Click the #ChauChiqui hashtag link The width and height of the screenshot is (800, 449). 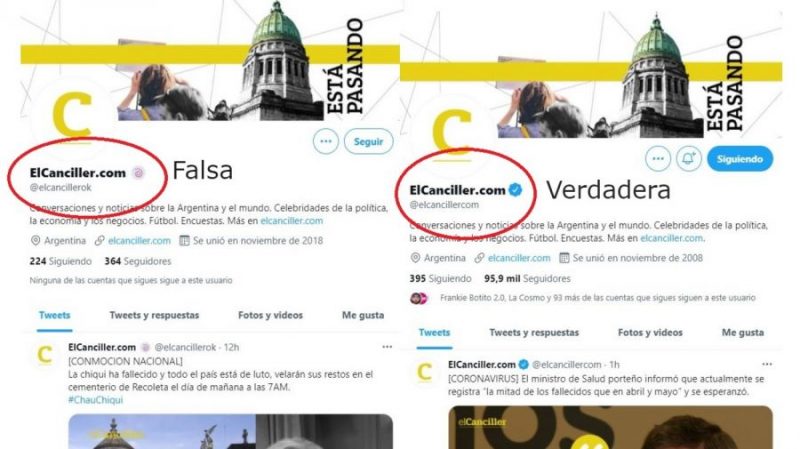click(x=95, y=400)
